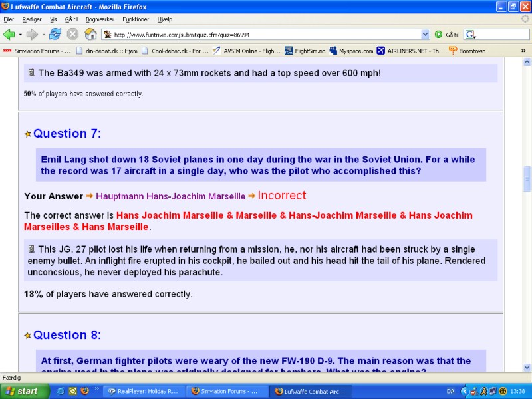This screenshot has width=532, height=399.
Task: Click the answer Hauptmann Hans-Joachim Marseille
Action: (170, 196)
